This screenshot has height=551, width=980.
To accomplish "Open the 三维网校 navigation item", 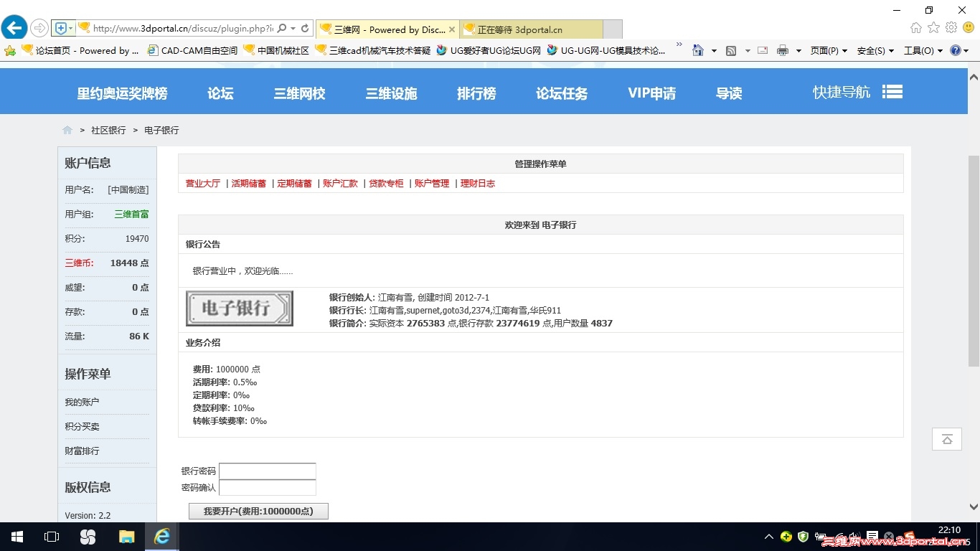I will (x=299, y=93).
